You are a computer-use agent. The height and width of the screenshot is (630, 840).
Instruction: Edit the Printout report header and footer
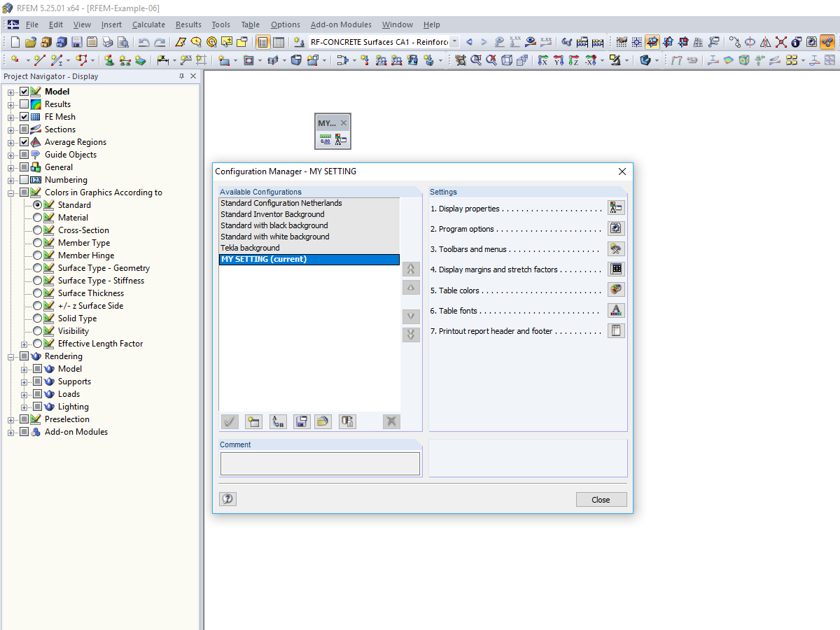click(616, 330)
